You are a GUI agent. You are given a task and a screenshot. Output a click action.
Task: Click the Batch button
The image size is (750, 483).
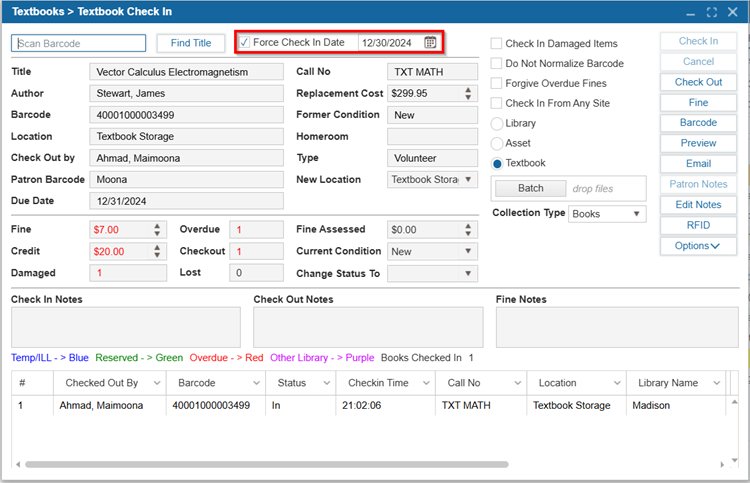(530, 188)
